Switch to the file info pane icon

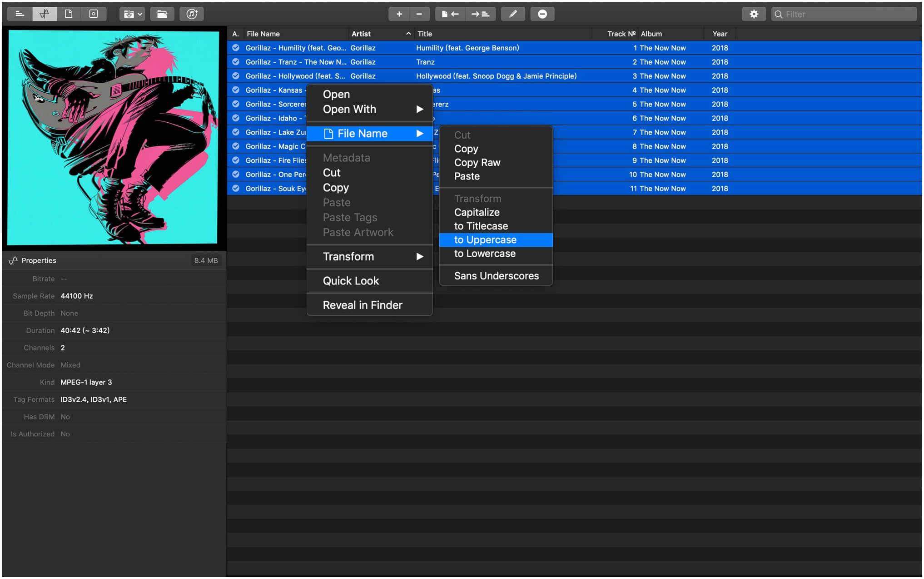tap(69, 14)
